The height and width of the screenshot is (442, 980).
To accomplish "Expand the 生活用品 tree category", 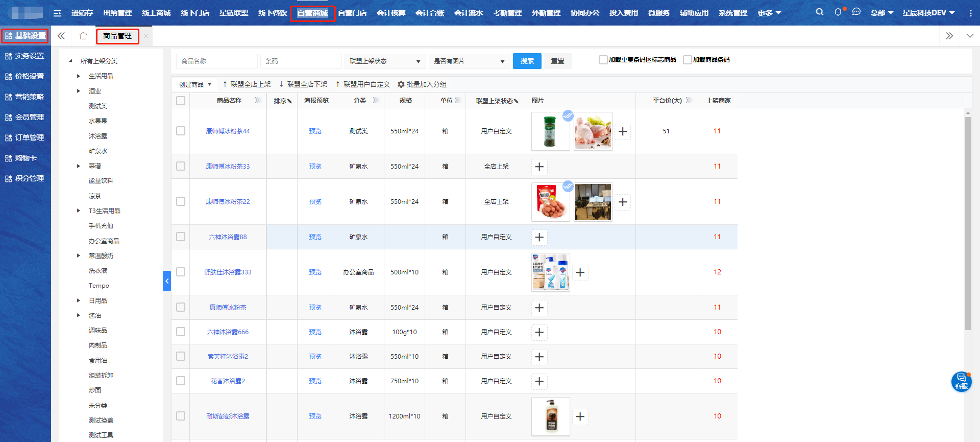I will tap(79, 76).
